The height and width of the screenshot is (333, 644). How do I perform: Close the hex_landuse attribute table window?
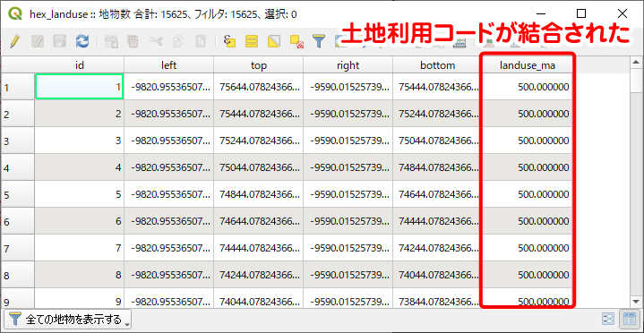623,13
